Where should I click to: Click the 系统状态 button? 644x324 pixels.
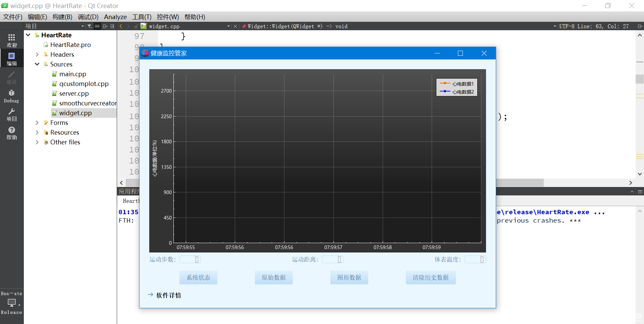[x=198, y=277]
